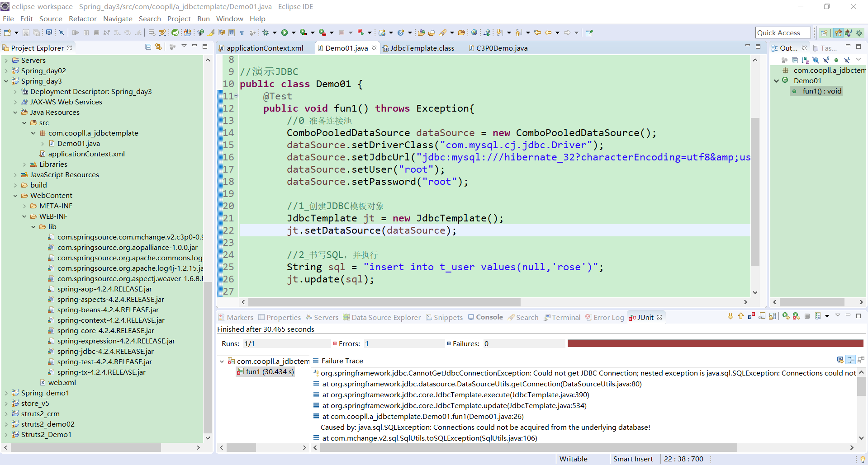The image size is (868, 465).
Task: Click the Pin Editor toolbar icon
Action: coord(589,33)
